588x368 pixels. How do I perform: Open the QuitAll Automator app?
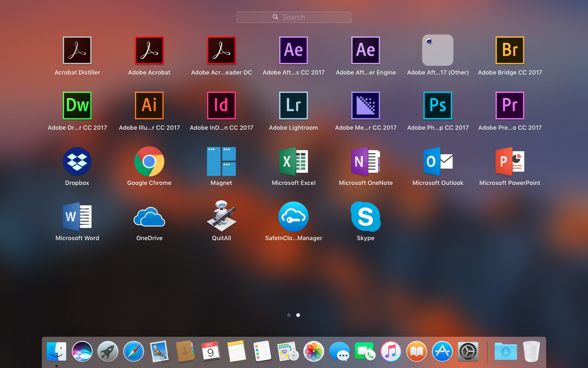point(221,216)
